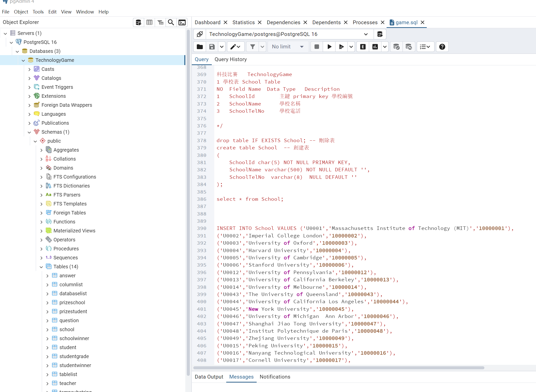This screenshot has height=392, width=536.
Task: Expand the school table node
Action: point(47,330)
